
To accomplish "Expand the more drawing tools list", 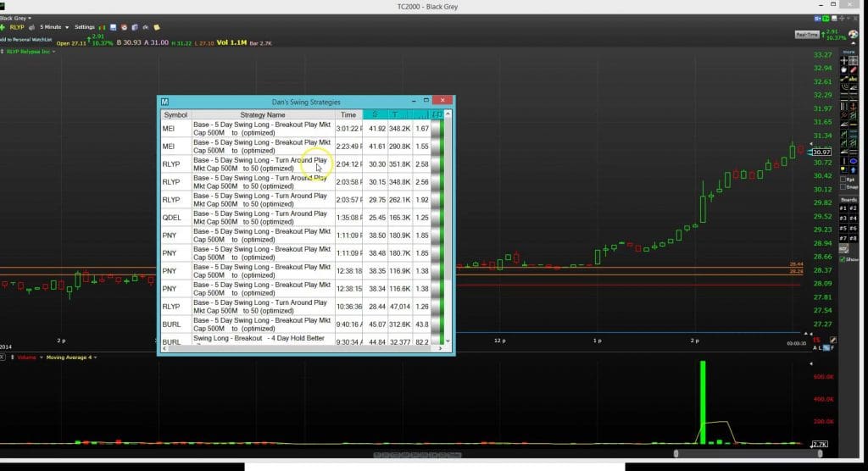I will (848, 52).
